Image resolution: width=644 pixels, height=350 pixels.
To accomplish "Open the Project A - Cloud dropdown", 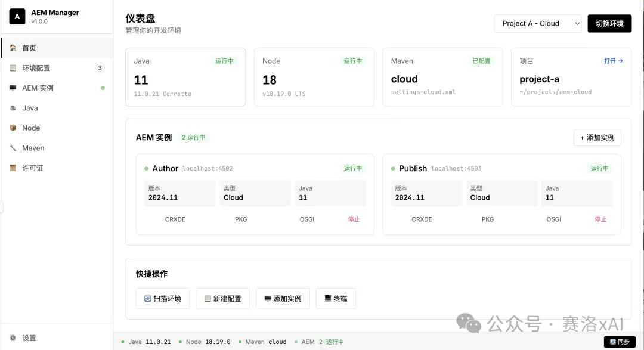I will click(537, 23).
